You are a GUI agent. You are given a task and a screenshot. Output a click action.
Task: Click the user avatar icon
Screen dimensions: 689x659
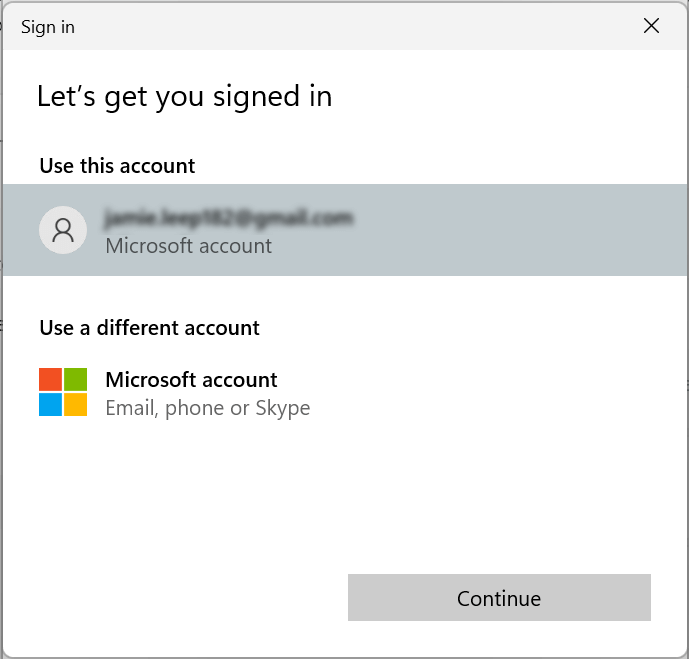[63, 230]
